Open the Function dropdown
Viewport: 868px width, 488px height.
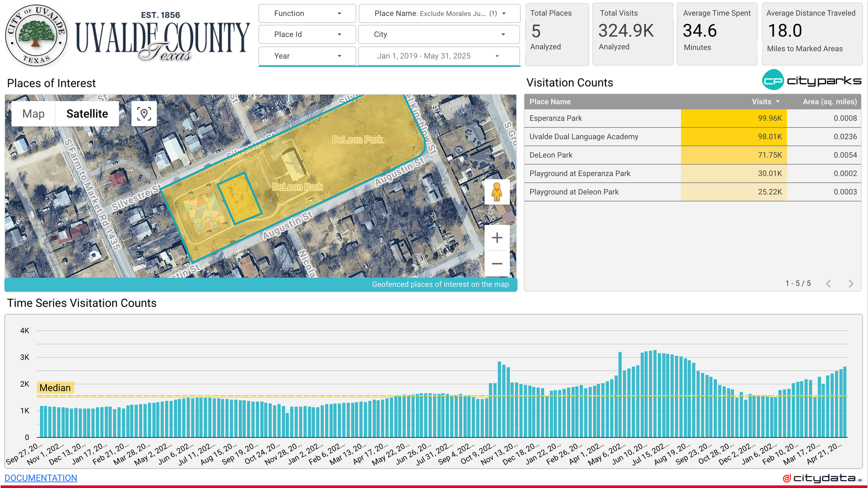coord(307,13)
